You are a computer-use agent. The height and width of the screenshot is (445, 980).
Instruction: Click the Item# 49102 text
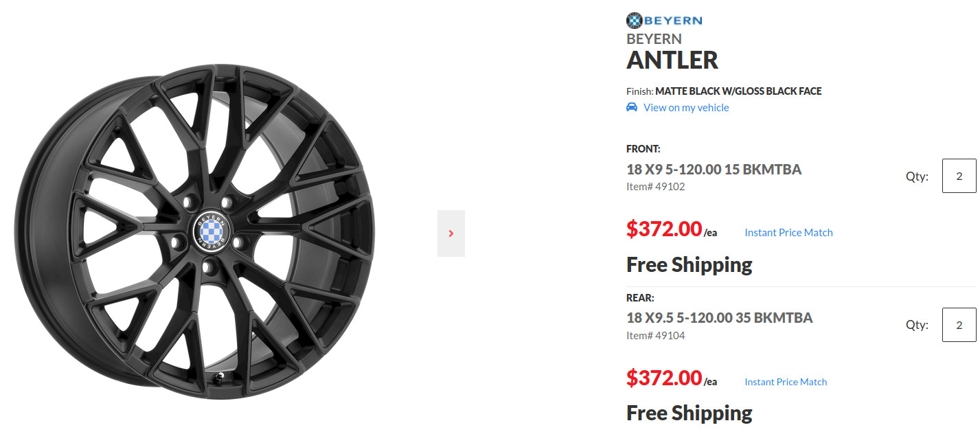pyautogui.click(x=655, y=187)
